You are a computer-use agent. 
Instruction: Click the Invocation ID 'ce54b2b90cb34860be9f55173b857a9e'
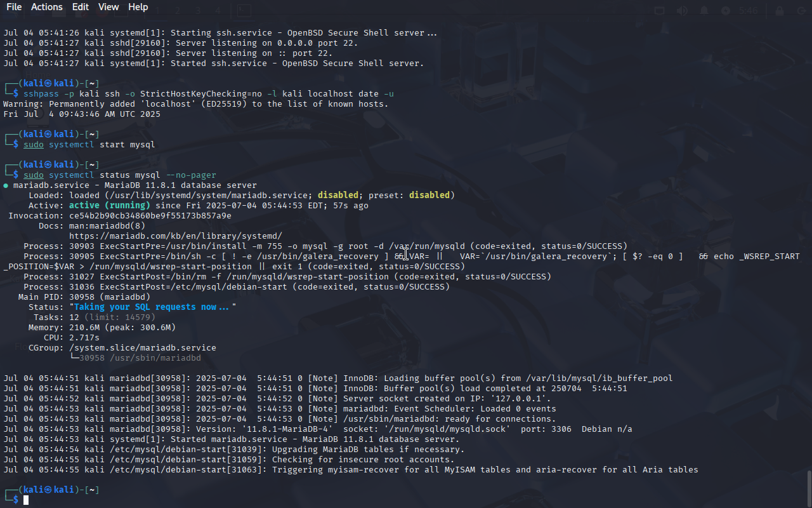click(x=150, y=215)
